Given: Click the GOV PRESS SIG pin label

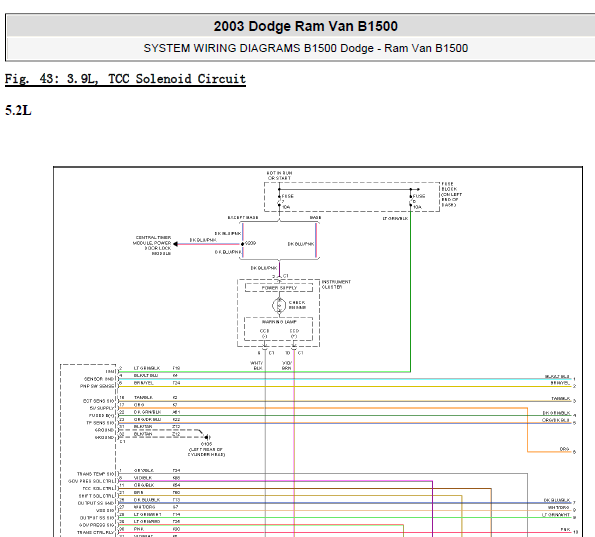Looking at the screenshot, I should pyautogui.click(x=96, y=525).
